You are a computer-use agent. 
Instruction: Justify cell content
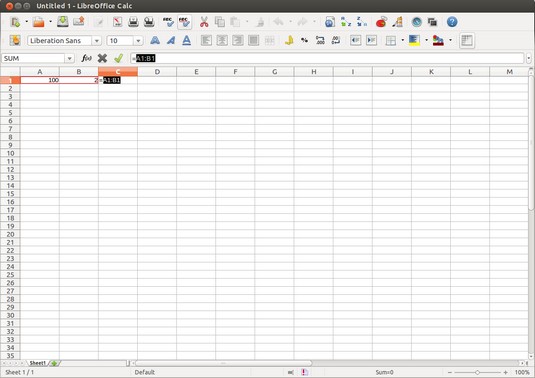[x=254, y=41]
